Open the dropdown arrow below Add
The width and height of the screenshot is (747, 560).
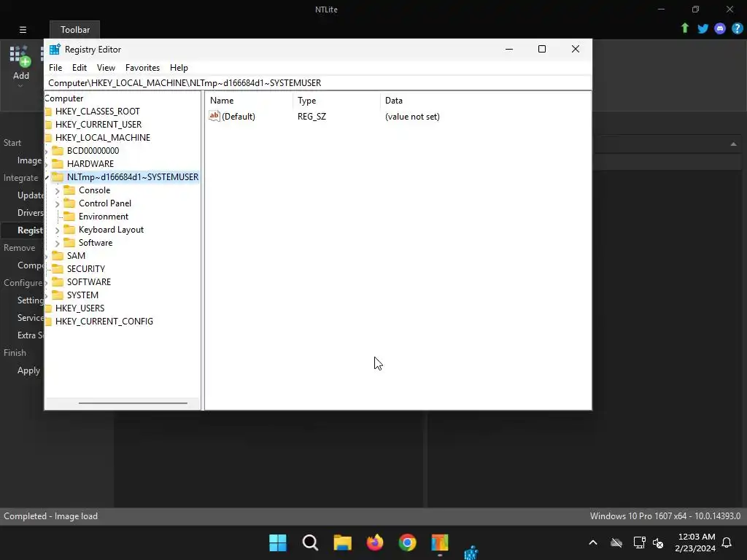[20, 86]
